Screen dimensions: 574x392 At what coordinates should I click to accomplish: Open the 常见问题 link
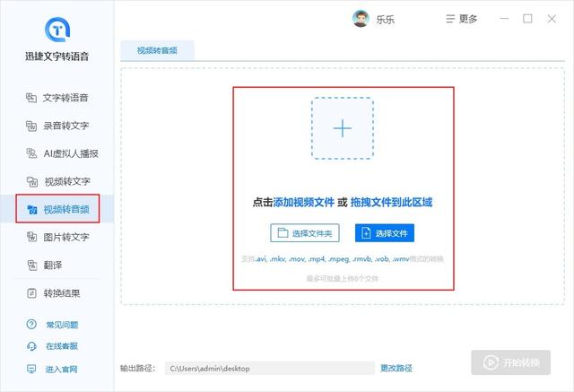click(62, 325)
